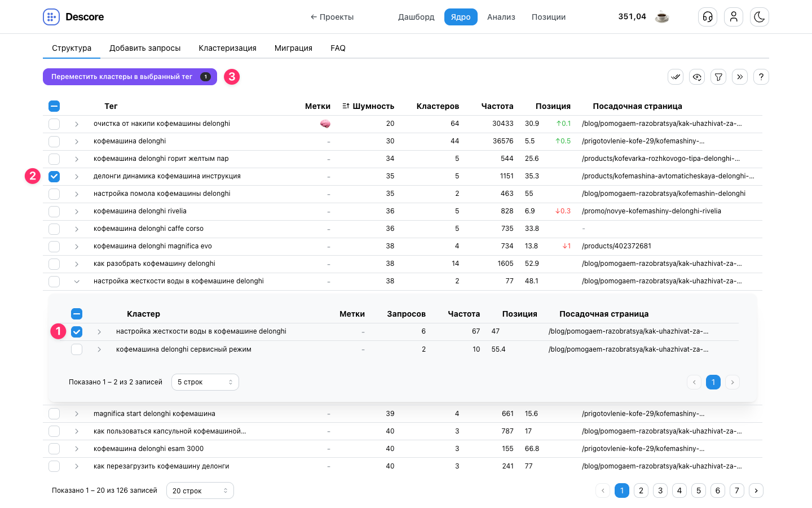This screenshot has width=812, height=508.
Task: Check 'кофемашина delonghi rivelia' row checkbox
Action: pos(54,211)
